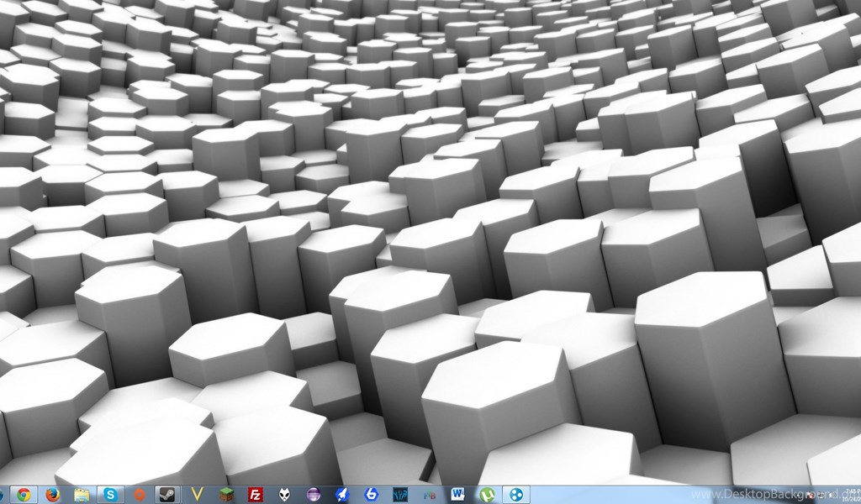Click the blue hexagon 6 icon
The image size is (861, 504).
click(x=371, y=495)
